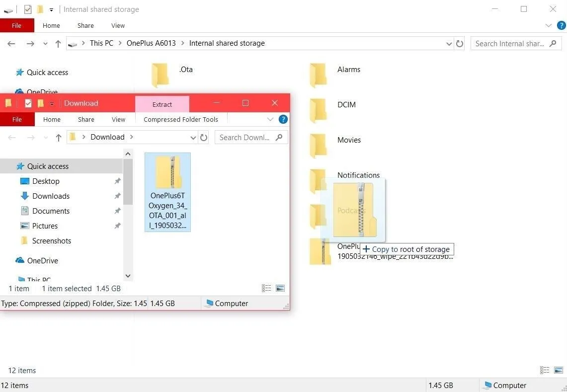Go up one level from Download folder
This screenshot has height=392, width=567.
pos(58,138)
